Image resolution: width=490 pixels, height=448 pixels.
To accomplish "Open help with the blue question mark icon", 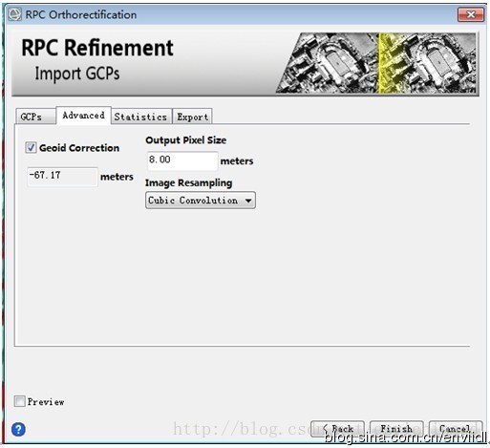I will tap(18, 430).
